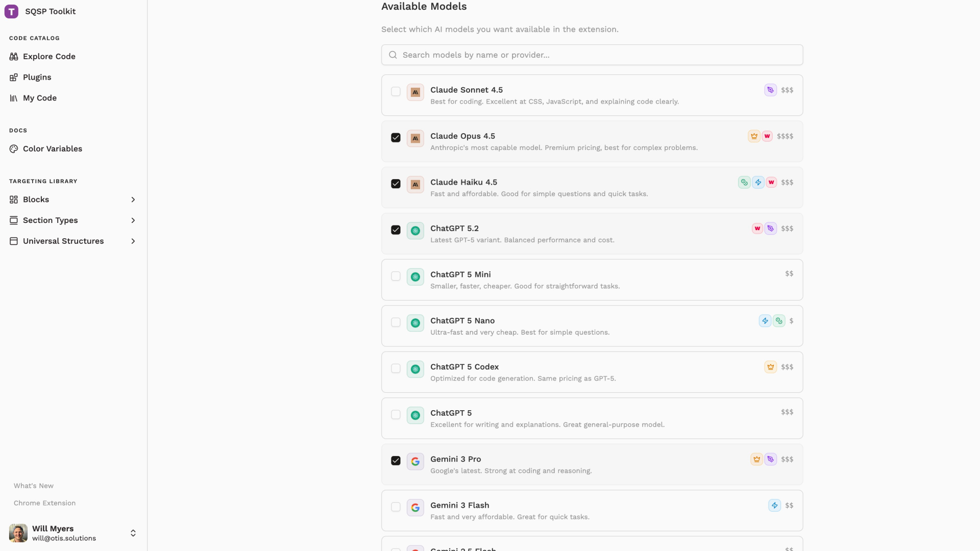Open the What's New link

[x=33, y=486]
